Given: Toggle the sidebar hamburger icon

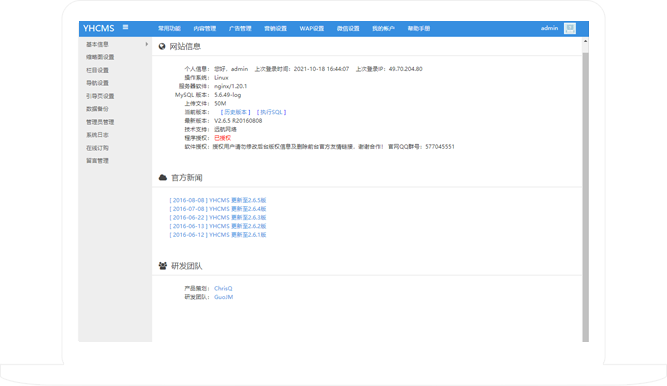Looking at the screenshot, I should pyautogui.click(x=125, y=27).
